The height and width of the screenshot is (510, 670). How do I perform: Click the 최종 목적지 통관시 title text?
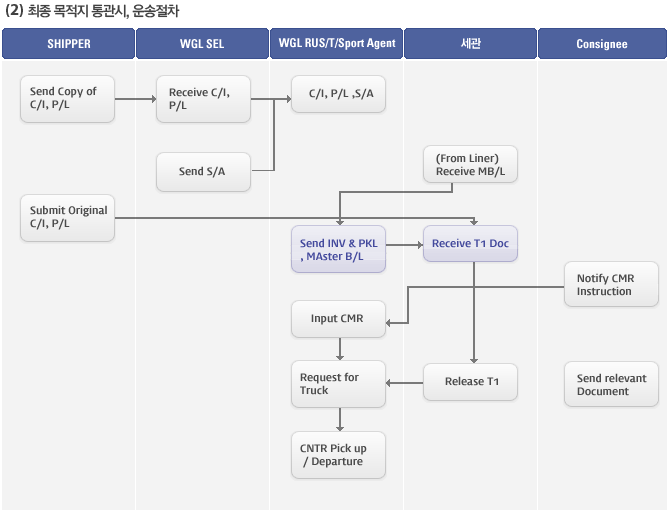[78, 11]
